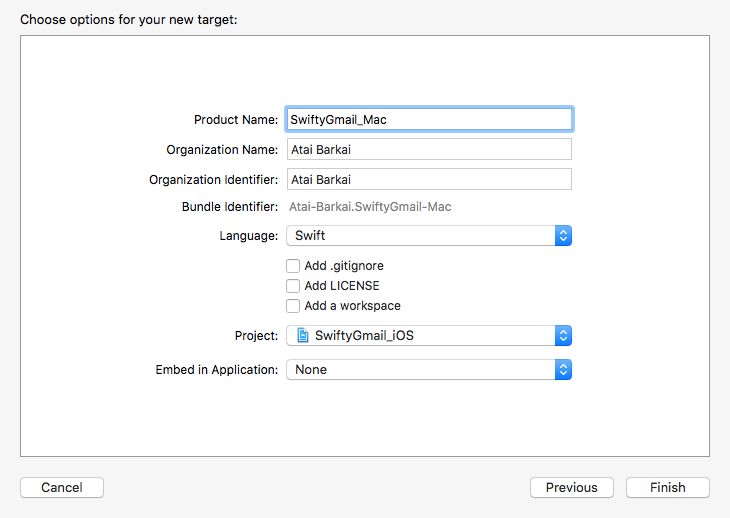Image resolution: width=730 pixels, height=518 pixels.
Task: Click the Product Name text field
Action: 428,119
